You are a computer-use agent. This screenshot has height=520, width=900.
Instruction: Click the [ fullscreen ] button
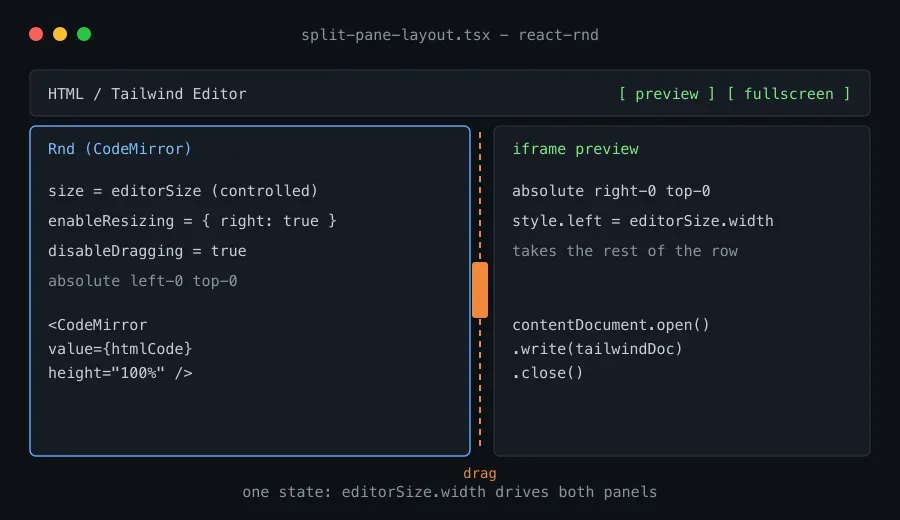788,94
